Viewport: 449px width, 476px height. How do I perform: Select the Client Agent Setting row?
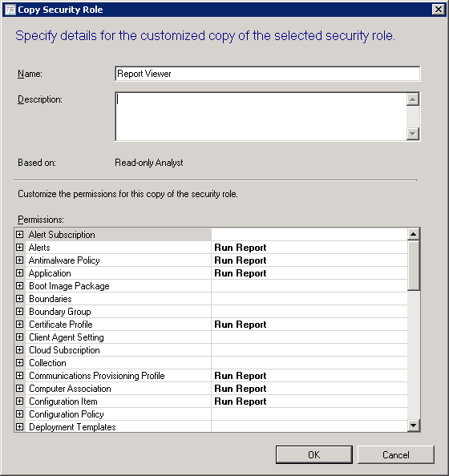[x=211, y=337]
